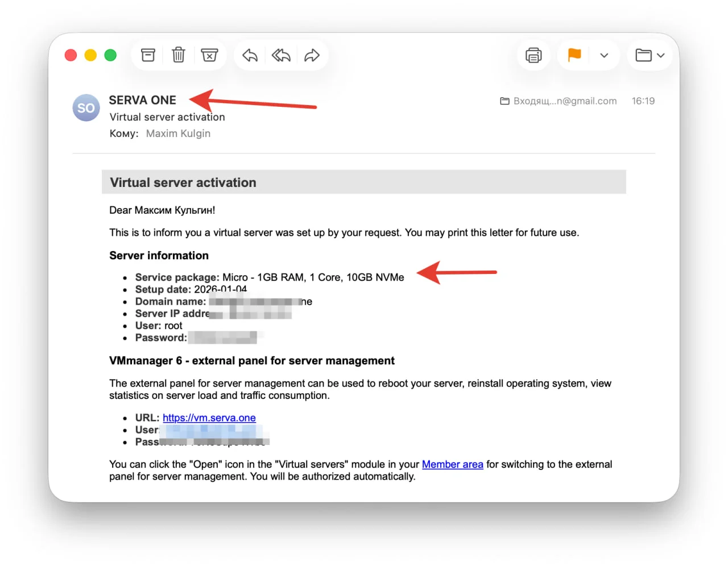Delete the email with trash icon
The height and width of the screenshot is (566, 728).
click(x=179, y=55)
